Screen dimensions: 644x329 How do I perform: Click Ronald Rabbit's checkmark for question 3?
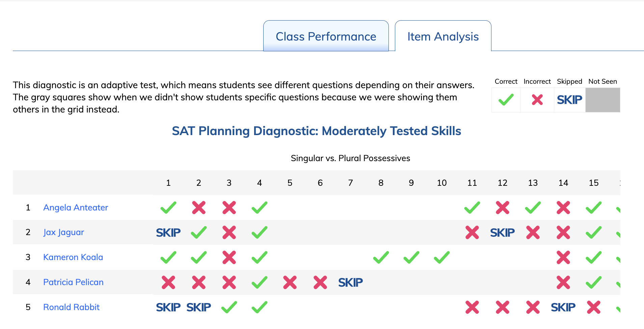point(229,307)
